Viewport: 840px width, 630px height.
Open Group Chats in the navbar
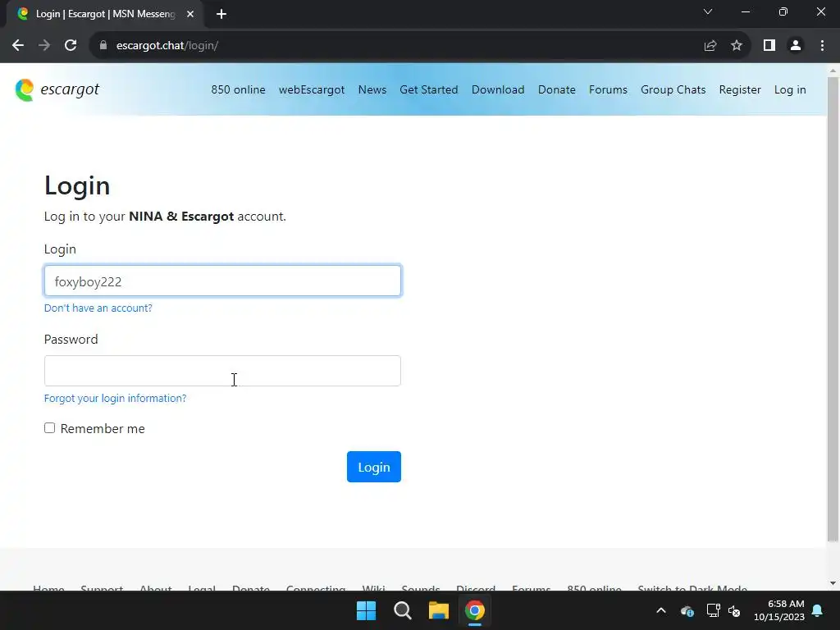coord(673,89)
